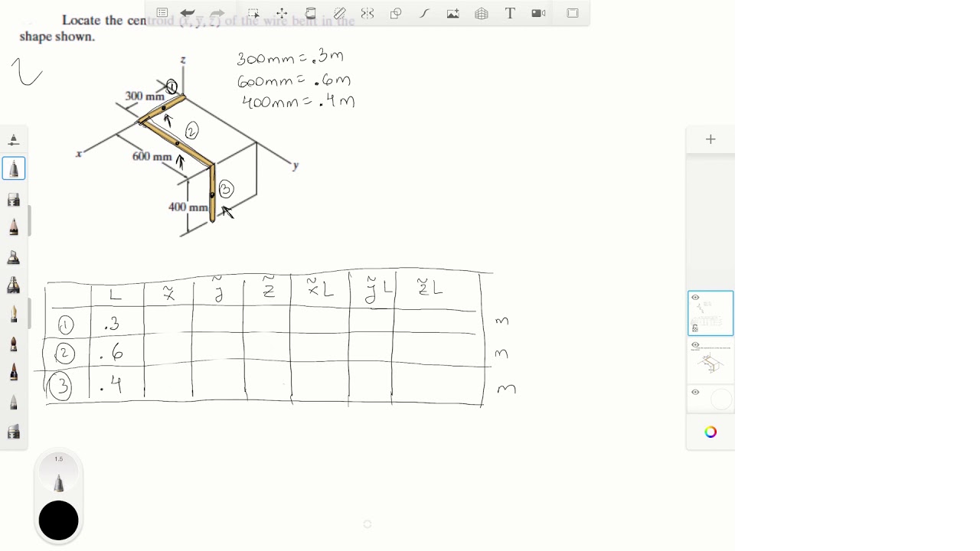Viewport: 980px width, 551px height.
Task: Redo the undone stroke
Action: pyautogui.click(x=217, y=13)
